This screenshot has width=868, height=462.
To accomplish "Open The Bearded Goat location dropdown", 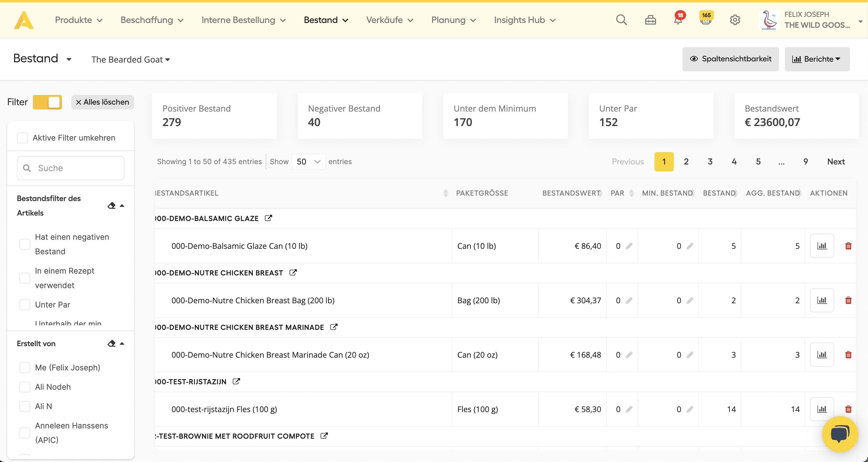I will (x=130, y=60).
